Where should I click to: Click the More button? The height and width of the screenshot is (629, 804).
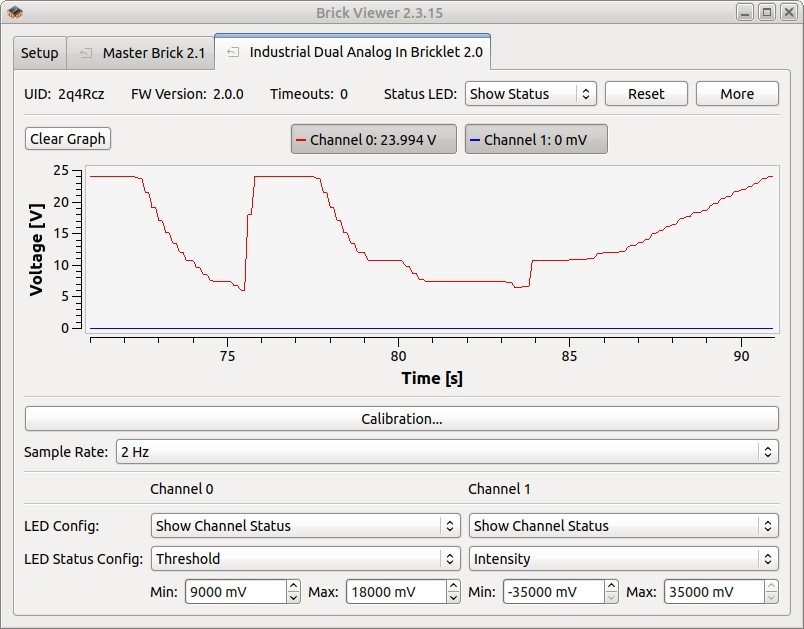(x=737, y=94)
